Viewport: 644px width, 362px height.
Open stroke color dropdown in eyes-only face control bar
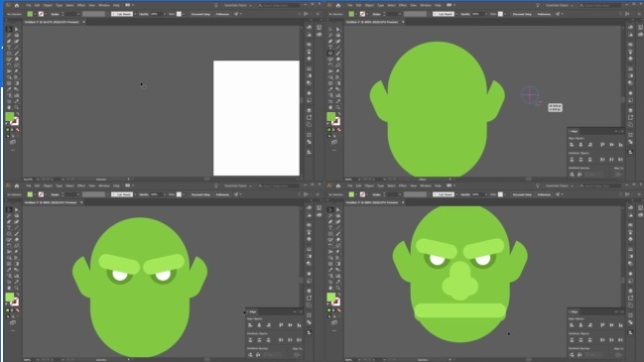(46, 194)
